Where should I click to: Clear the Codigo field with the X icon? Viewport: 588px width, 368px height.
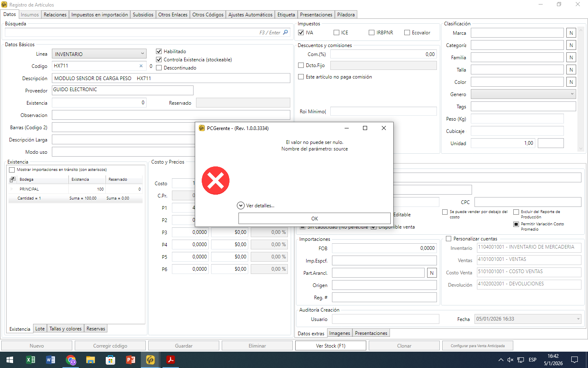point(141,66)
